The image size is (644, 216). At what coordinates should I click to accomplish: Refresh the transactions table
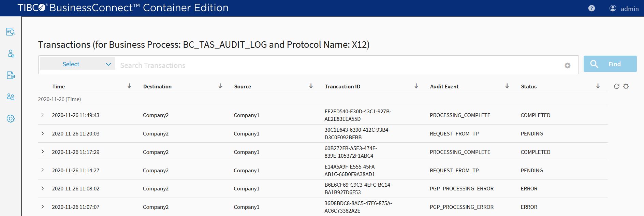pos(616,86)
